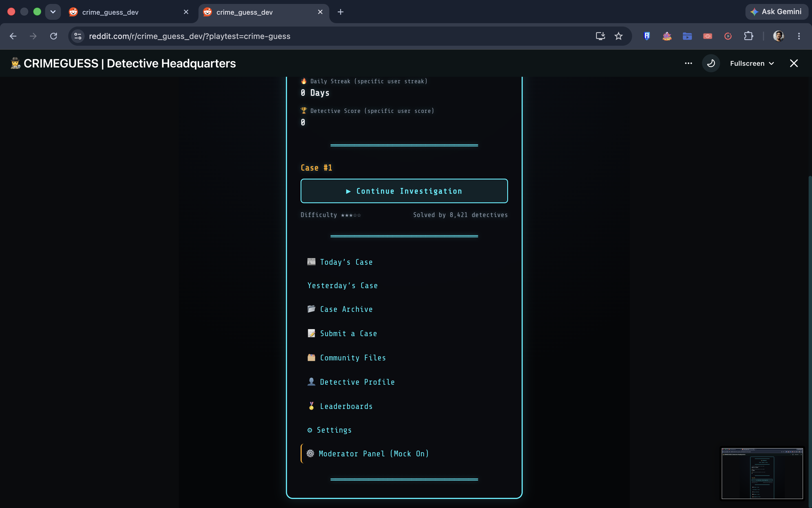Click the gear icon beside Moderator Panel
The width and height of the screenshot is (812, 508).
pos(310,453)
